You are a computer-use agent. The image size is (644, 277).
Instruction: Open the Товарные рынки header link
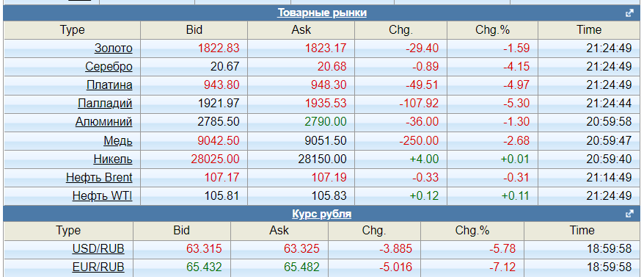322,12
